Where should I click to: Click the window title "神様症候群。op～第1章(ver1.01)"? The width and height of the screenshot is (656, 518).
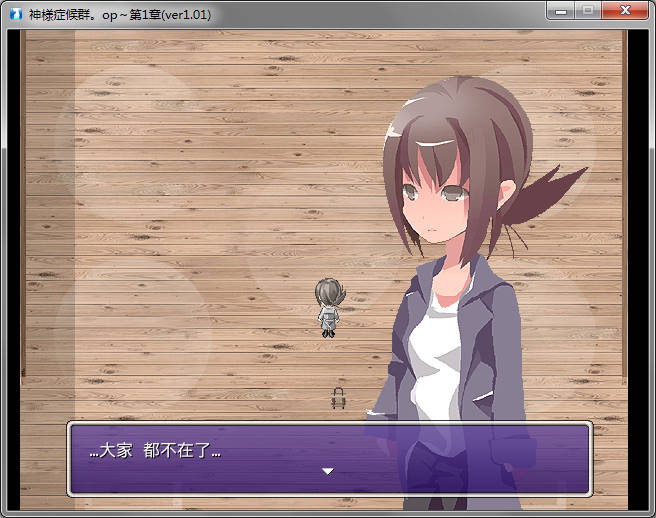(x=120, y=15)
